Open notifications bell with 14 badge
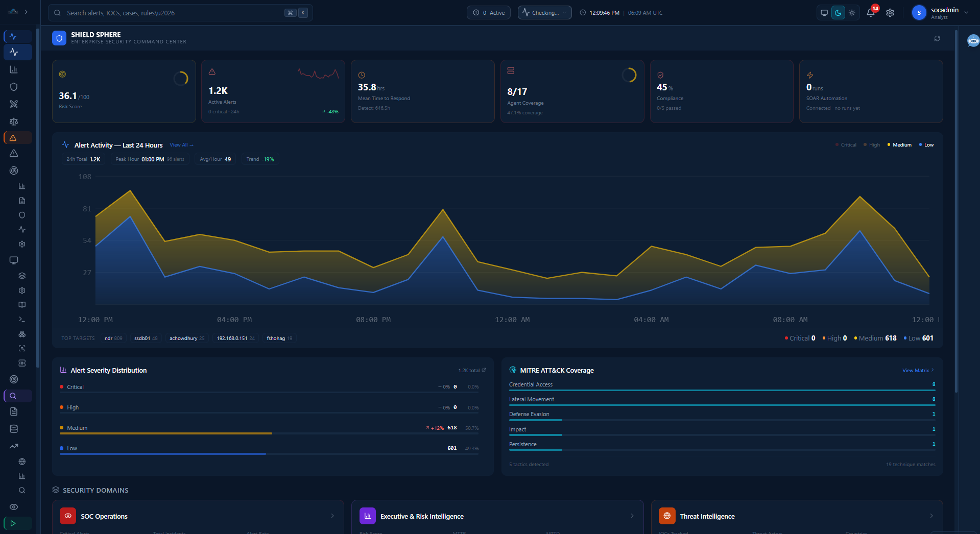The image size is (980, 534). pyautogui.click(x=871, y=13)
